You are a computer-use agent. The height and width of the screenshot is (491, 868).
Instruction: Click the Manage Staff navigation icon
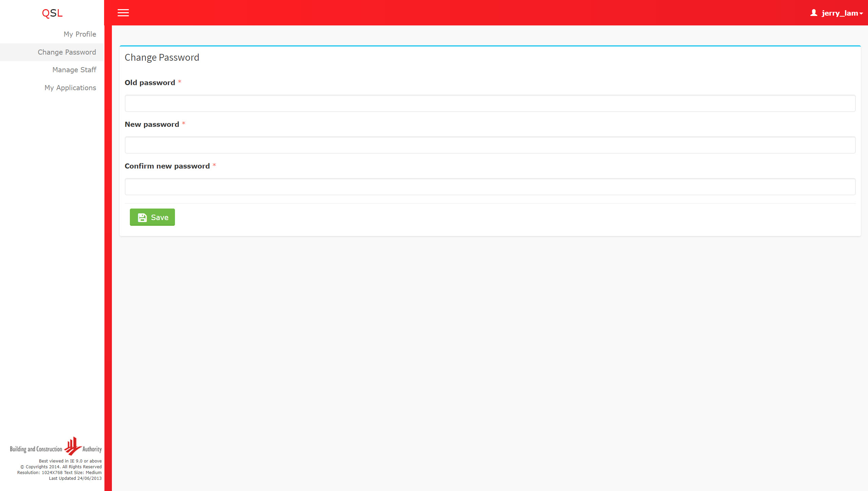[x=74, y=70]
